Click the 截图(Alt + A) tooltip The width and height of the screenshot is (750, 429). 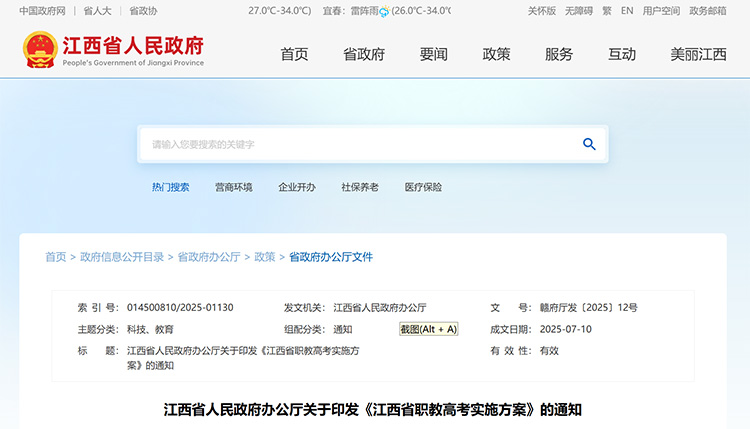429,329
